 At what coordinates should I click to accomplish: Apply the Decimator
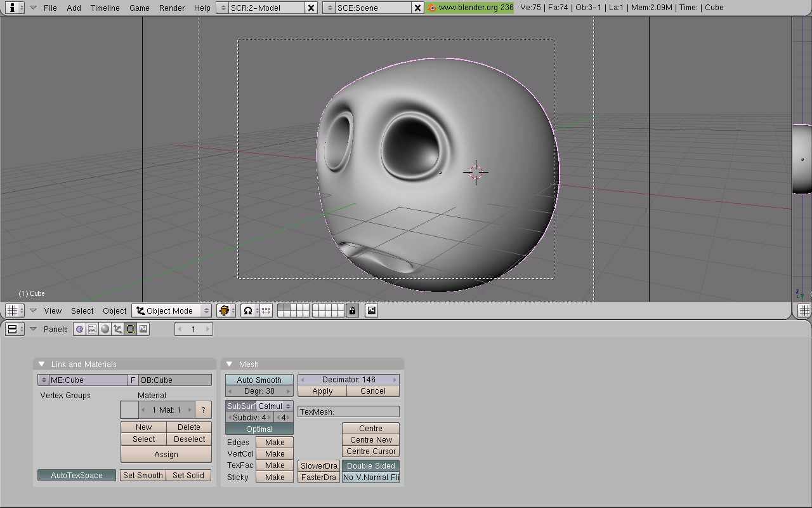(322, 391)
